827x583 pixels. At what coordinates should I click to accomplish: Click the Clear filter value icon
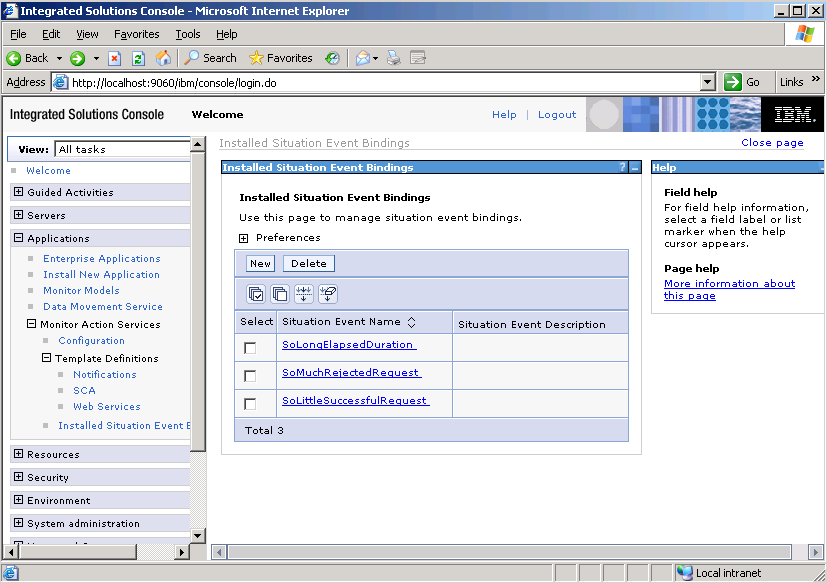tap(328, 294)
